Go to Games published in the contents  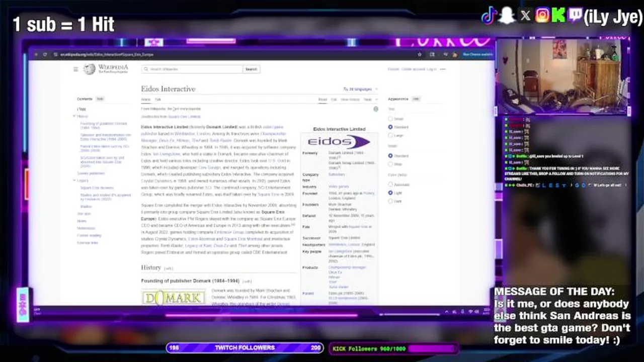tap(91, 173)
